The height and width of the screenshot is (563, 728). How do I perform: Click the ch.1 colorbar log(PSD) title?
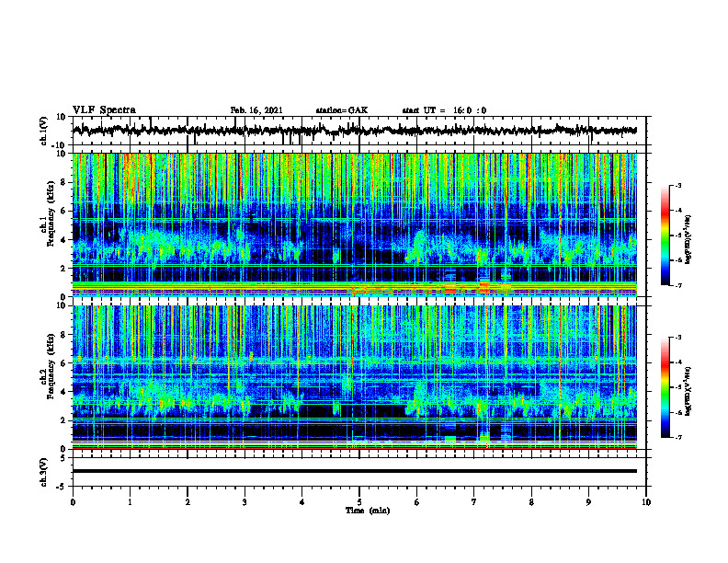(688, 240)
